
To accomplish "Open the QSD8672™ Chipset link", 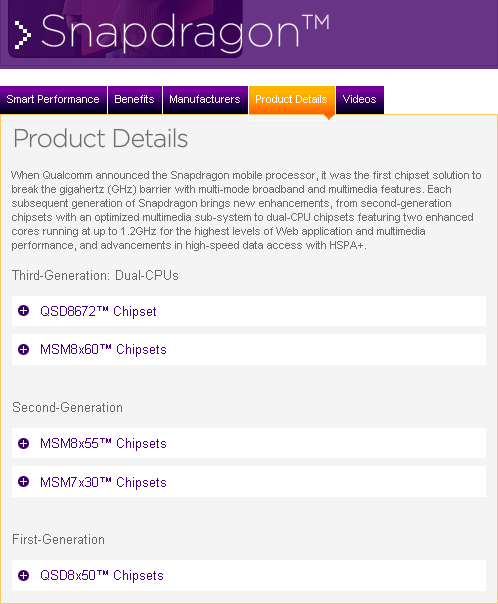I will click(98, 311).
